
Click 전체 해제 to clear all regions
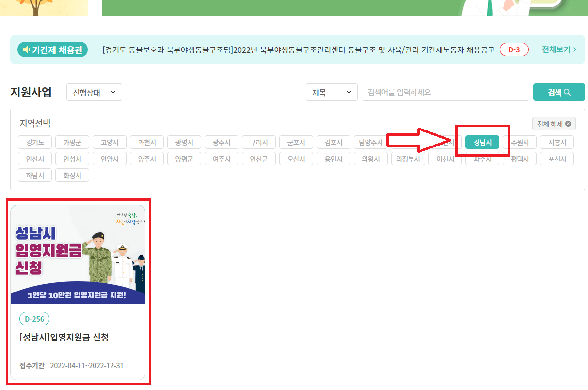[x=554, y=124]
